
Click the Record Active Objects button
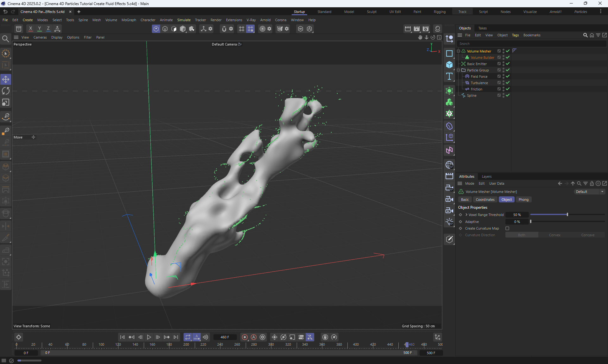click(x=244, y=337)
